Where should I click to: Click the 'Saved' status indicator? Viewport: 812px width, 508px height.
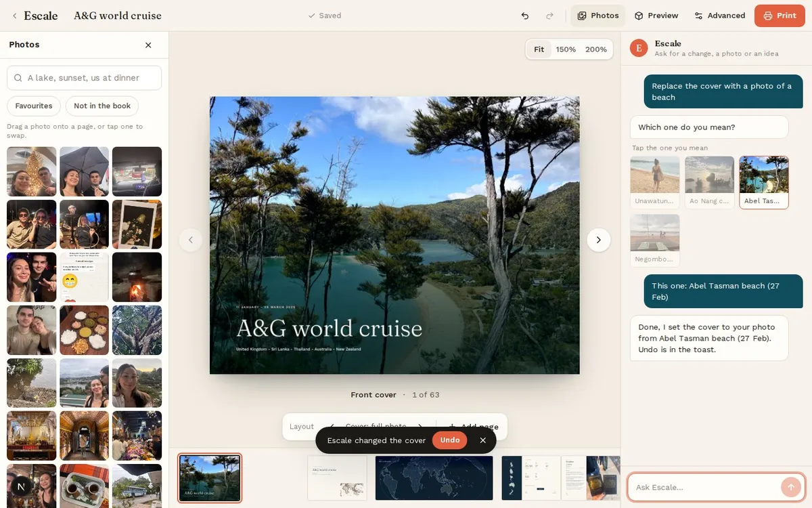coord(325,16)
